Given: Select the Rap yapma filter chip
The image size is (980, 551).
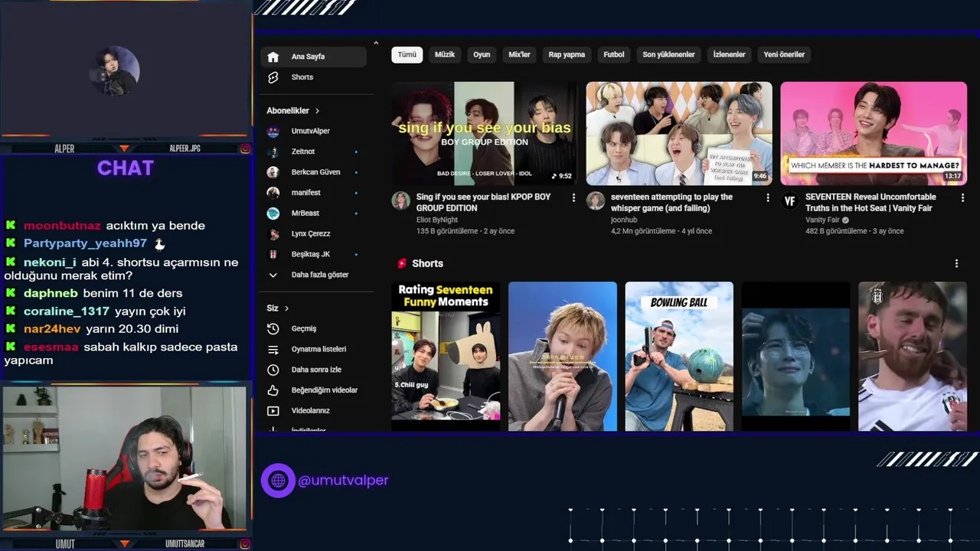Looking at the screenshot, I should (x=567, y=54).
